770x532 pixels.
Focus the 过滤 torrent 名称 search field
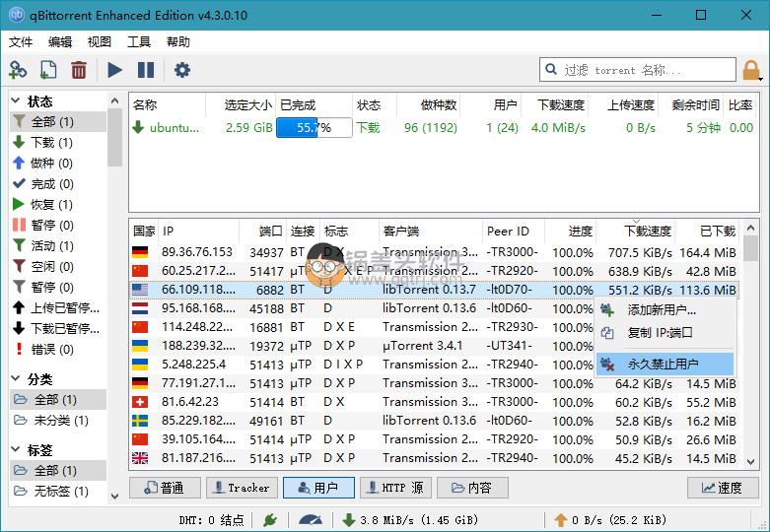click(638, 70)
